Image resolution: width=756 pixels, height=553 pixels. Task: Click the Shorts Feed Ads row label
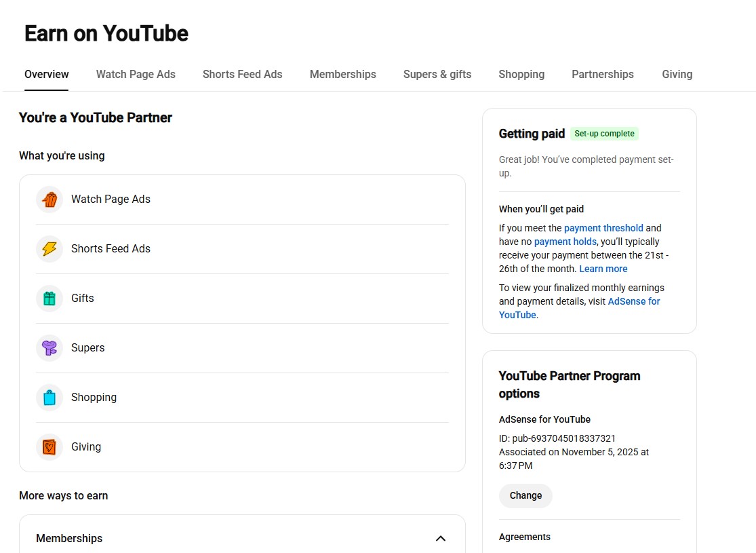click(x=111, y=249)
